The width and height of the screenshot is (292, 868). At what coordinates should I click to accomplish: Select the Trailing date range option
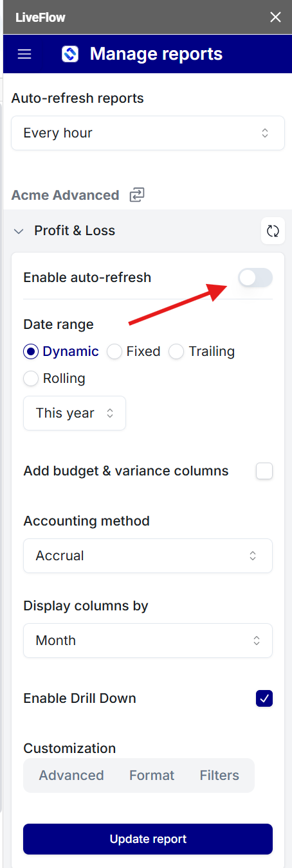tap(202, 351)
